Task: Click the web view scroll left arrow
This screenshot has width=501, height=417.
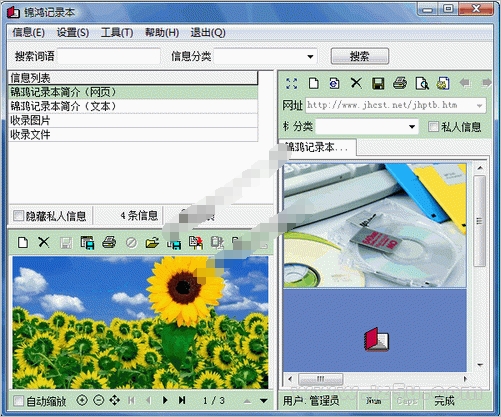Action: tap(290, 379)
